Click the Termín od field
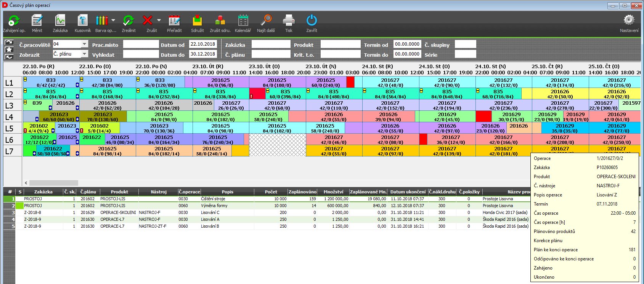 click(x=407, y=44)
